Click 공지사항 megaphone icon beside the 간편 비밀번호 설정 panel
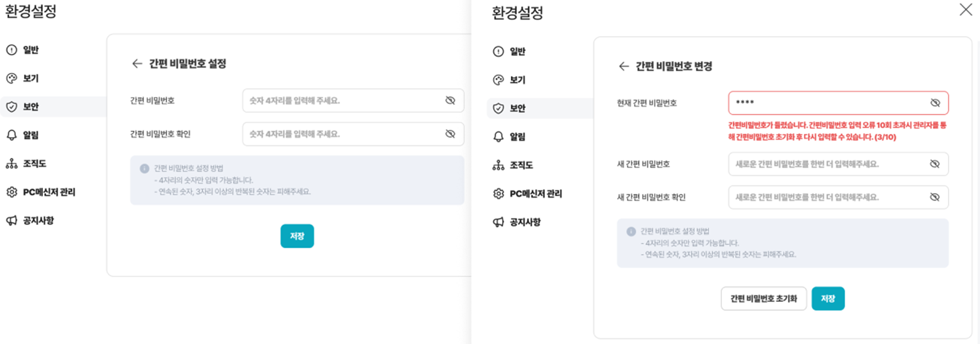The image size is (980, 344). click(x=12, y=220)
